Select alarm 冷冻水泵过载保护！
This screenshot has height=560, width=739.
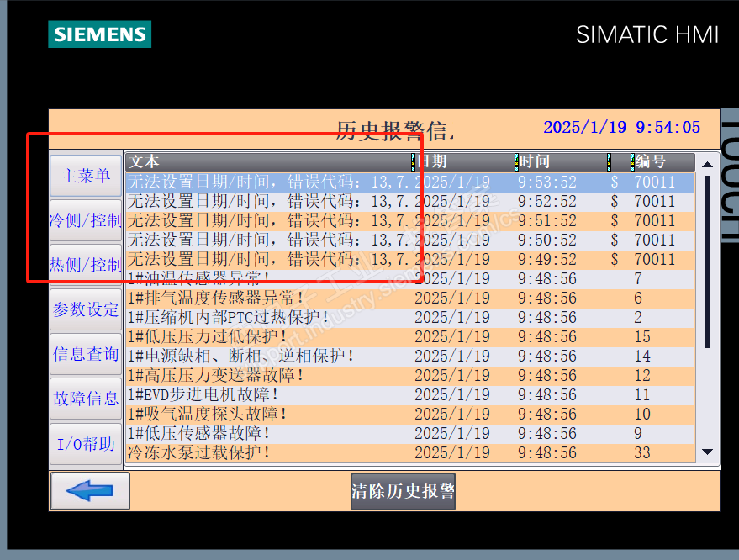[410, 452]
